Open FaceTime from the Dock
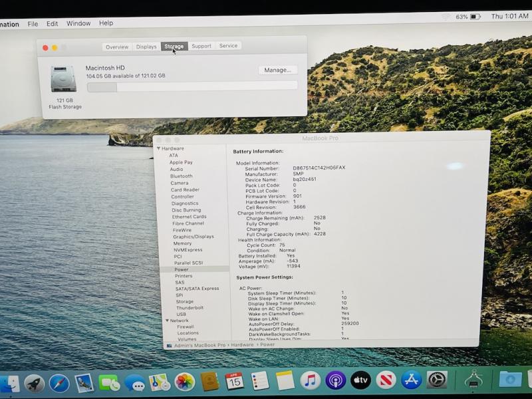This screenshot has width=532, height=399. tap(109, 383)
